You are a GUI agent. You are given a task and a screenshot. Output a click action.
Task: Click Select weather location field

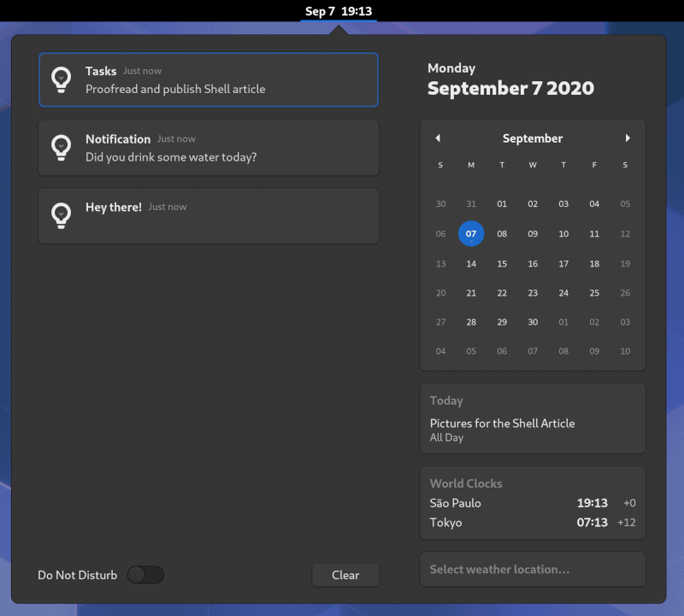pos(532,569)
